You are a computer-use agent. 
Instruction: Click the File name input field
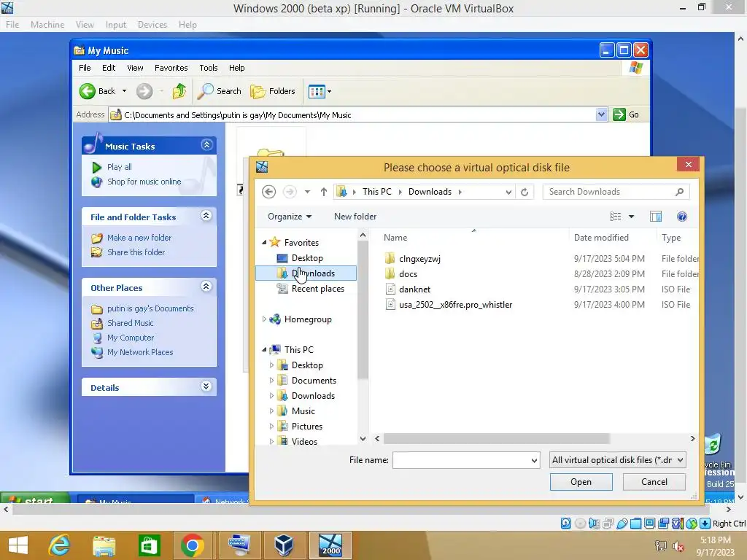click(x=465, y=460)
